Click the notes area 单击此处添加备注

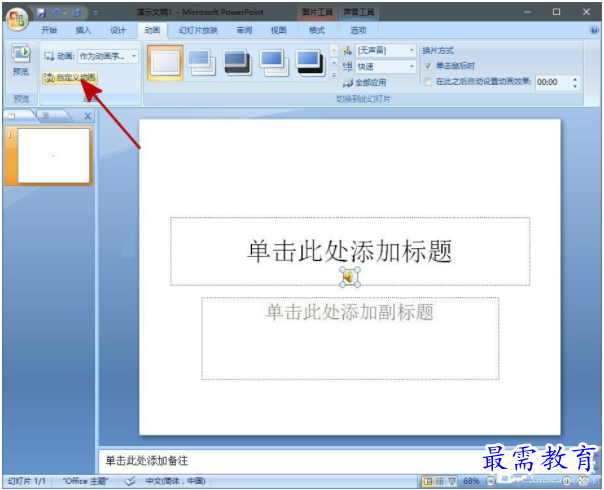coord(146,461)
